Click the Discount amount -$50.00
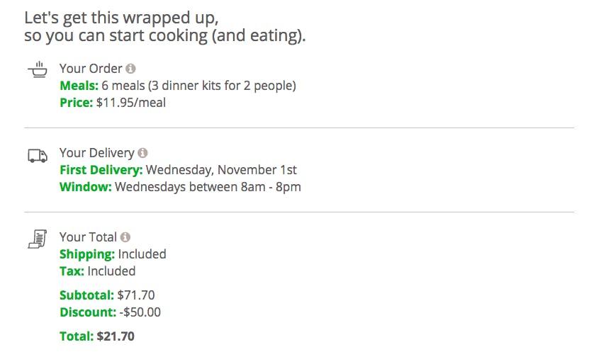 140,312
